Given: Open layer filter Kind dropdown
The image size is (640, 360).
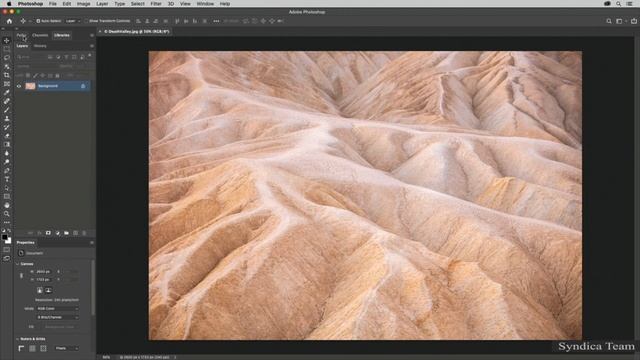Looking at the screenshot, I should pyautogui.click(x=31, y=57).
